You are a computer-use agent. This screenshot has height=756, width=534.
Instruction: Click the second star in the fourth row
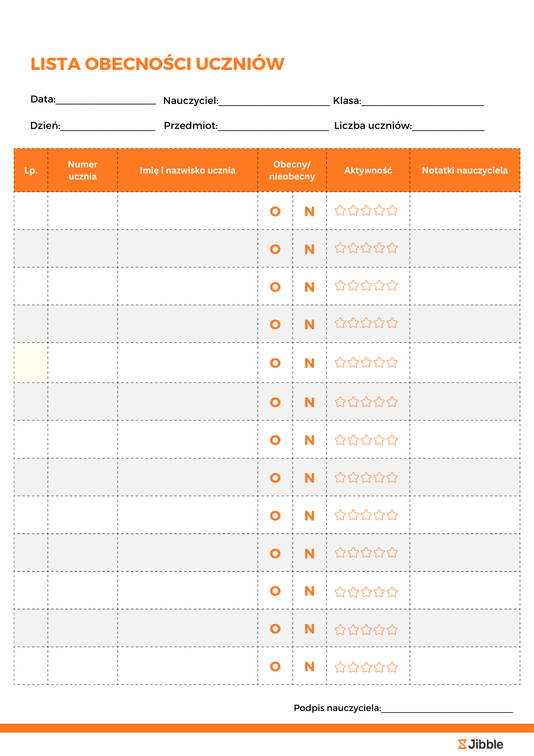click(353, 323)
